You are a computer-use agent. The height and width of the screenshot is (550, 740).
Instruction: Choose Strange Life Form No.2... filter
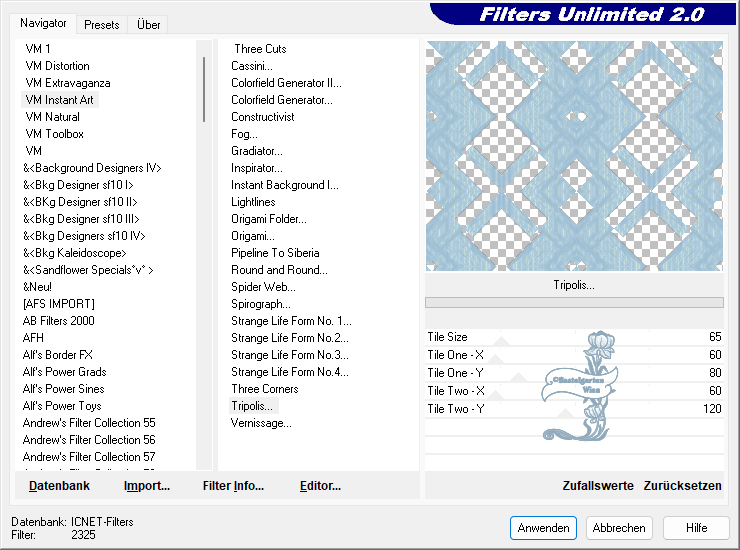(290, 338)
